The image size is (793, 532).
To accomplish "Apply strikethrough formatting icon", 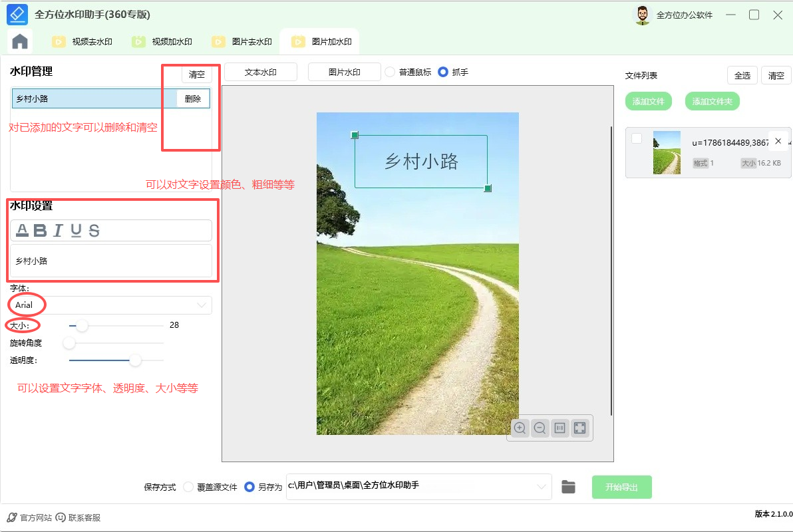I will point(94,230).
